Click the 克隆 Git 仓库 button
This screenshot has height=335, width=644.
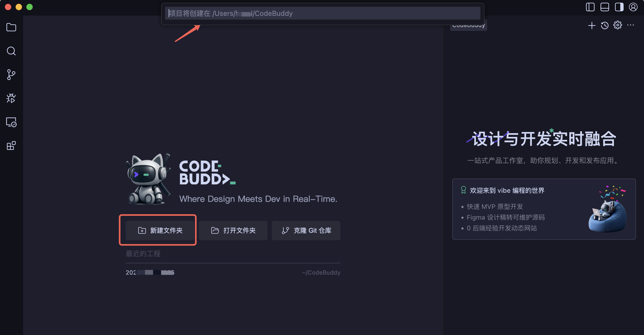[x=306, y=230]
